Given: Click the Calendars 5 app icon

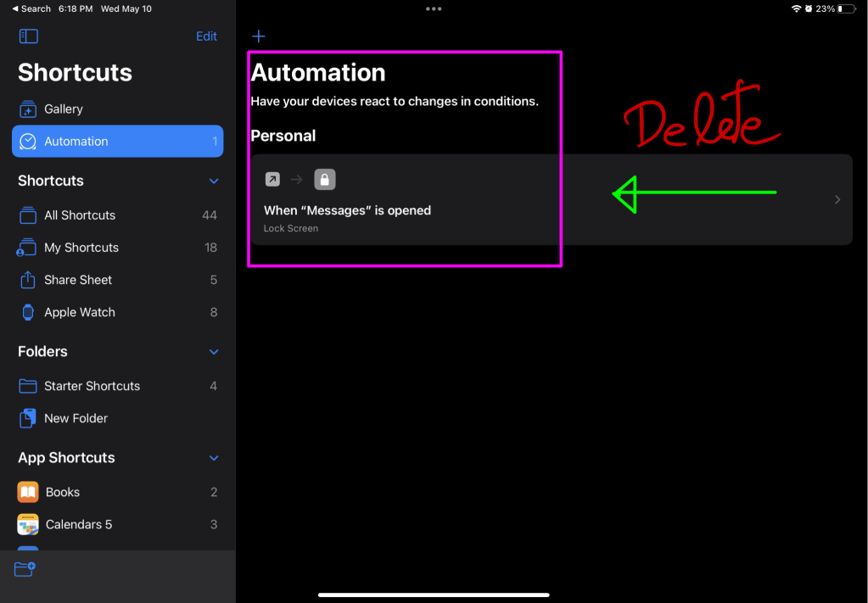Looking at the screenshot, I should [x=28, y=524].
